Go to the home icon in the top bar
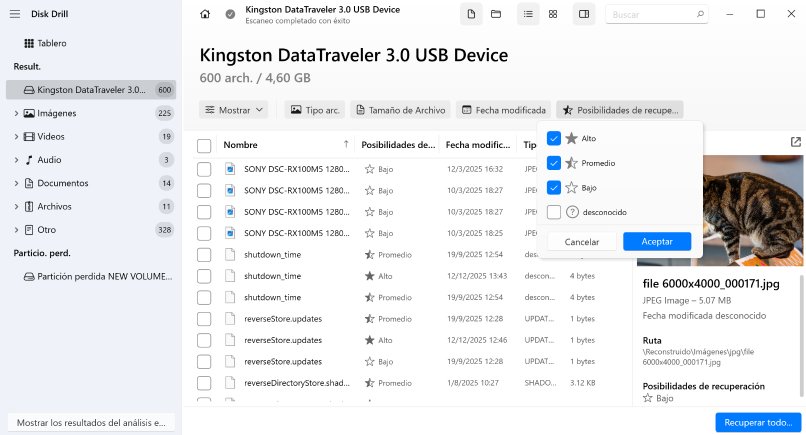806x435 pixels. pyautogui.click(x=205, y=14)
